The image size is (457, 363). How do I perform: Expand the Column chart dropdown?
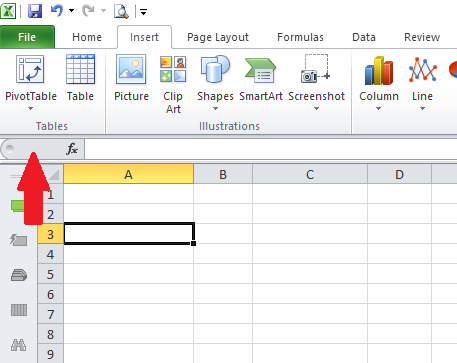coord(378,109)
